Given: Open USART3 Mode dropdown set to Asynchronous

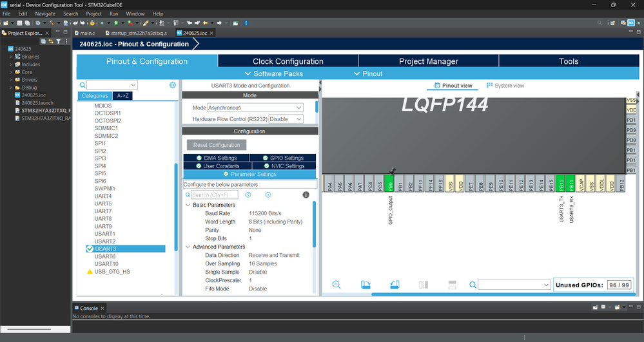Looking at the screenshot, I should click(255, 108).
